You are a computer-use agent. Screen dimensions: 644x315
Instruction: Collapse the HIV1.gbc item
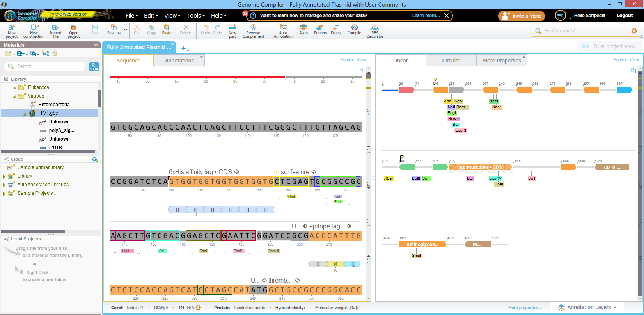tap(25, 114)
